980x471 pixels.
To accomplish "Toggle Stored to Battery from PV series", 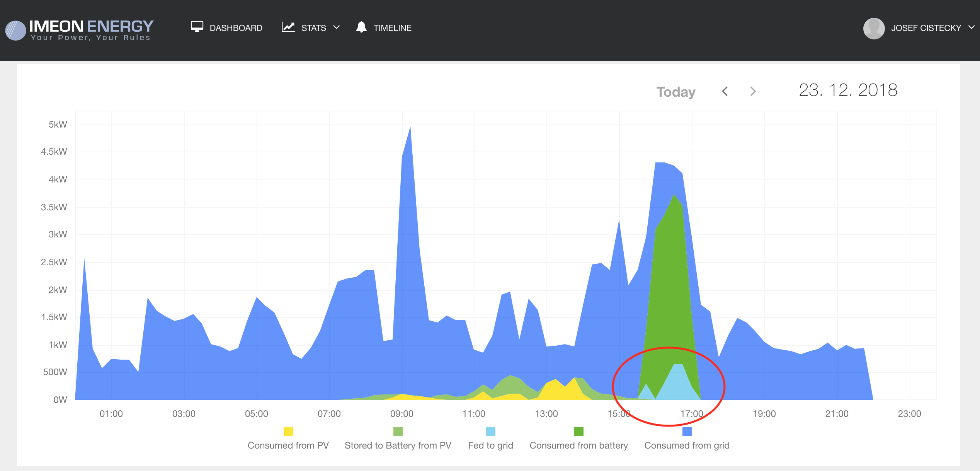I will point(398,445).
